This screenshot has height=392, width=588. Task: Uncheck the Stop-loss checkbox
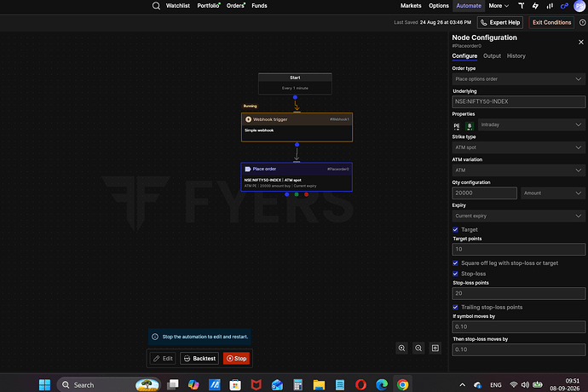455,274
